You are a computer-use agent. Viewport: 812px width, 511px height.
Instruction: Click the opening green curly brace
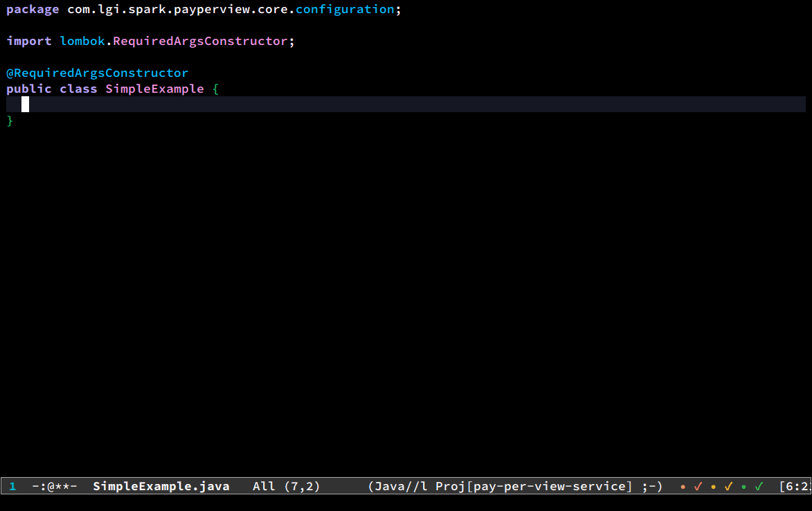(x=215, y=89)
